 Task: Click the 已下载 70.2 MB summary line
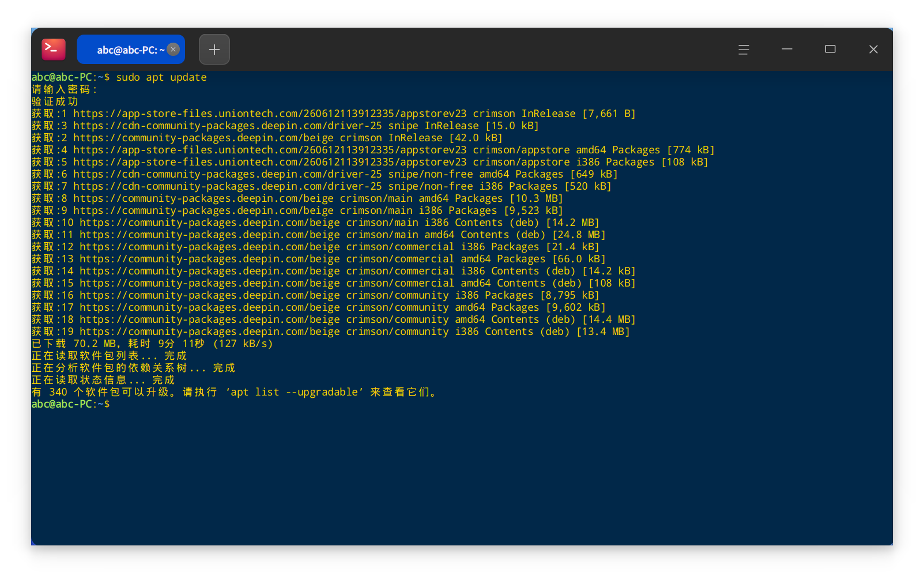coord(152,344)
